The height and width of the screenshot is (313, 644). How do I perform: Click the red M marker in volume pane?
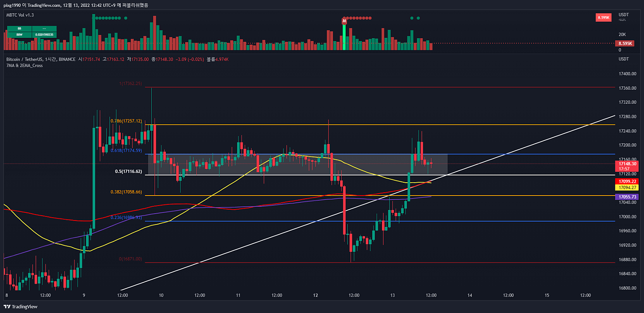pyautogui.click(x=344, y=21)
